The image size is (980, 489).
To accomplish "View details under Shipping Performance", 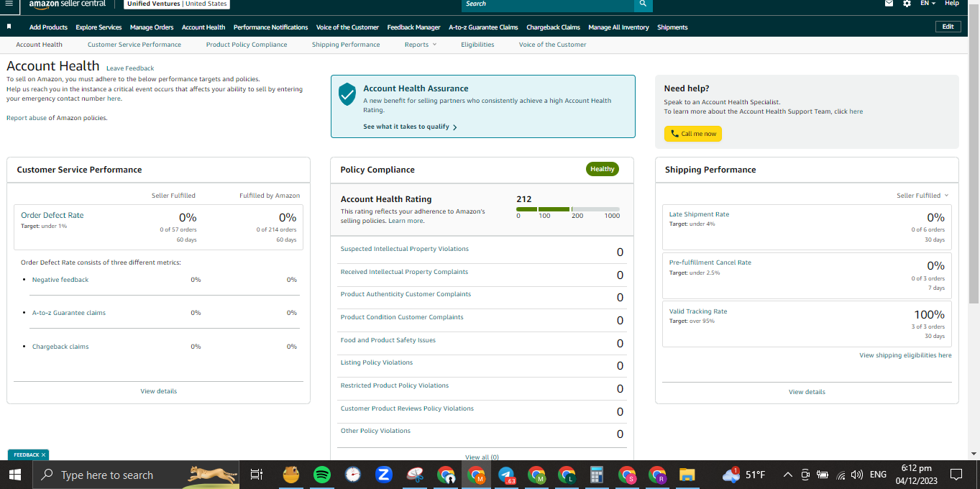I will 807,392.
